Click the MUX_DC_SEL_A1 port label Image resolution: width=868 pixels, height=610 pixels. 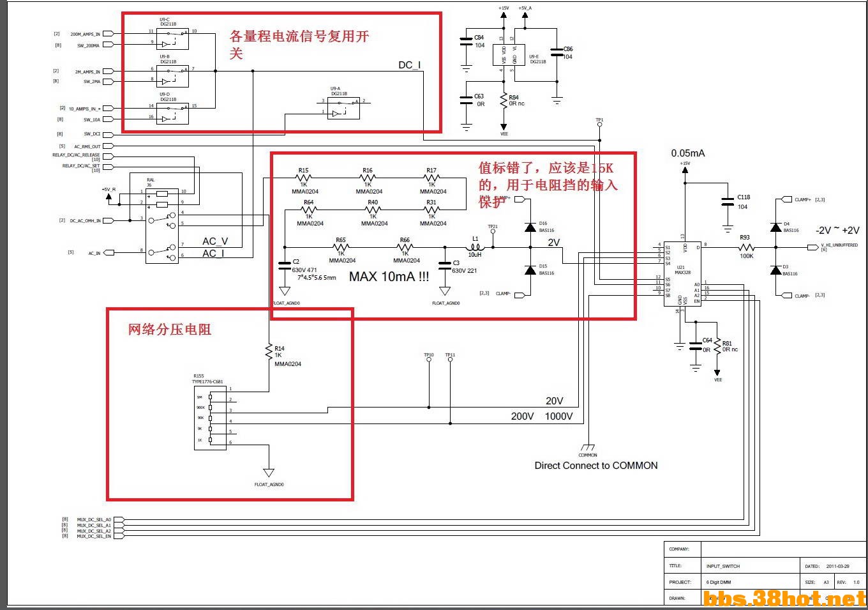tap(94, 526)
